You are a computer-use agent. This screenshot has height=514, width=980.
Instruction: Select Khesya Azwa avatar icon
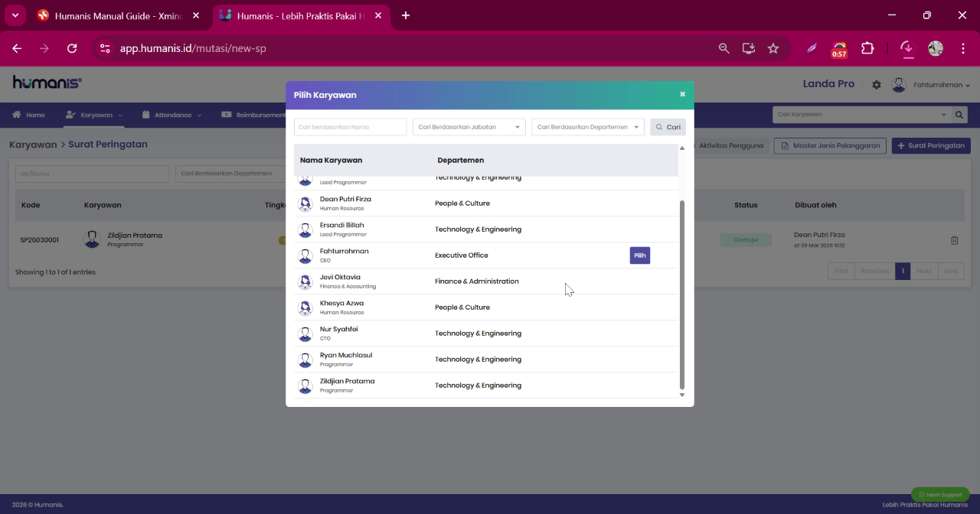click(x=305, y=307)
